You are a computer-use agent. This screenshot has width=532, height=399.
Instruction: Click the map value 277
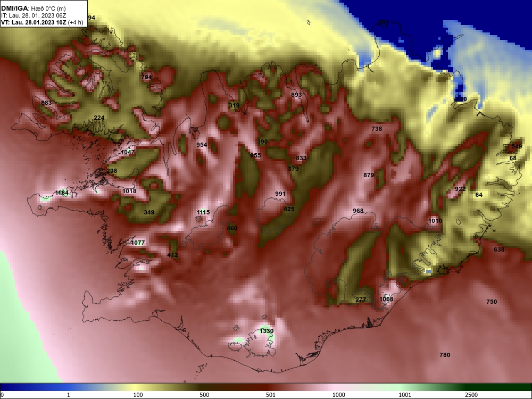coord(361,300)
